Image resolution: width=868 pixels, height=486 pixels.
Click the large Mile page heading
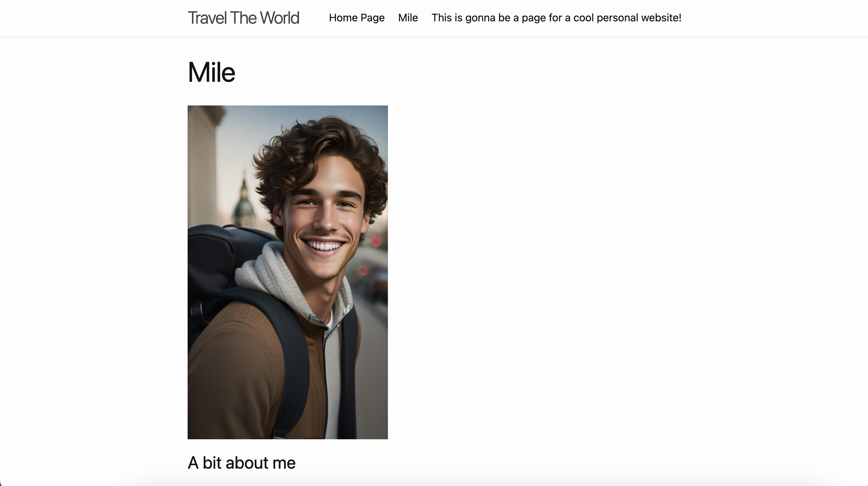[x=211, y=72]
